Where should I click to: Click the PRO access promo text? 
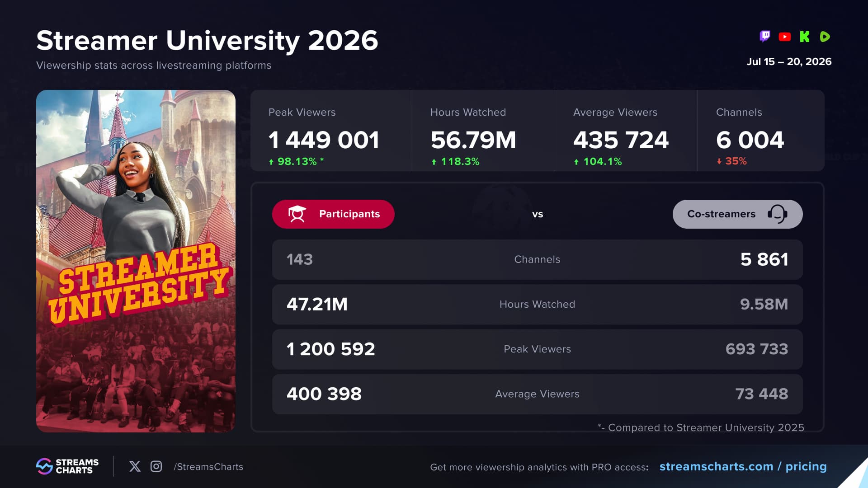(539, 467)
